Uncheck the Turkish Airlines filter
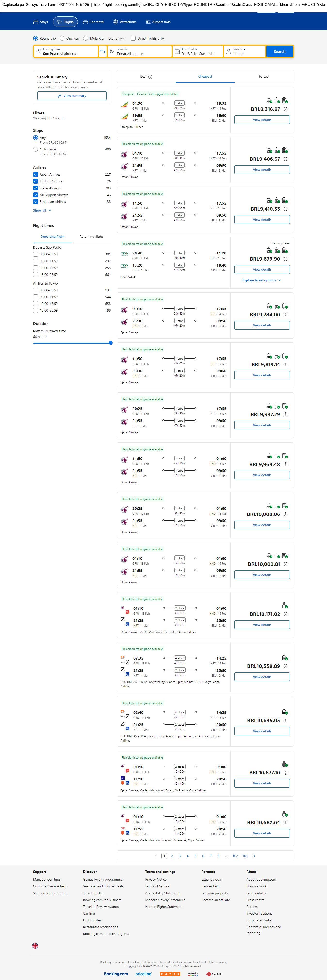 coord(35,182)
